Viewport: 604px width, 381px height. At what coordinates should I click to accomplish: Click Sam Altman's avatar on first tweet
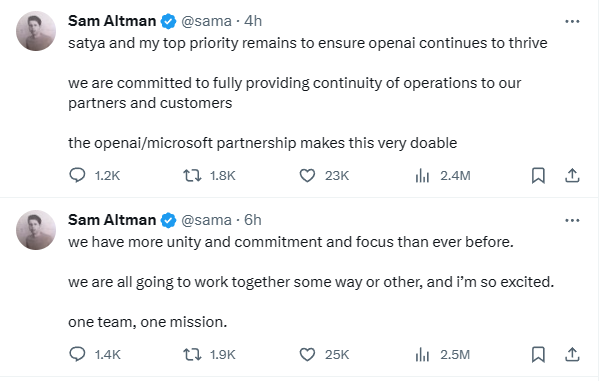click(36, 31)
